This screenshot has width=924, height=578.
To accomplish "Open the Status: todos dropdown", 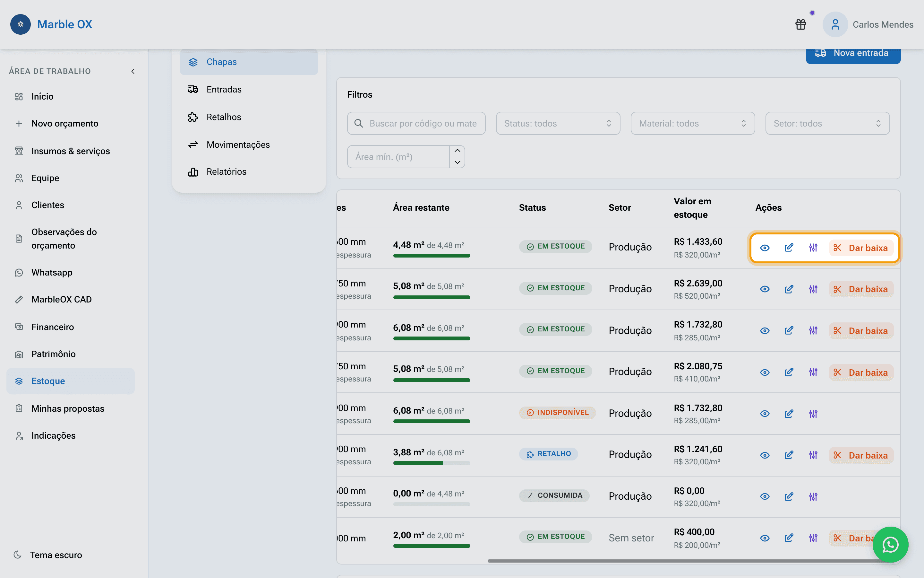I will (x=558, y=124).
